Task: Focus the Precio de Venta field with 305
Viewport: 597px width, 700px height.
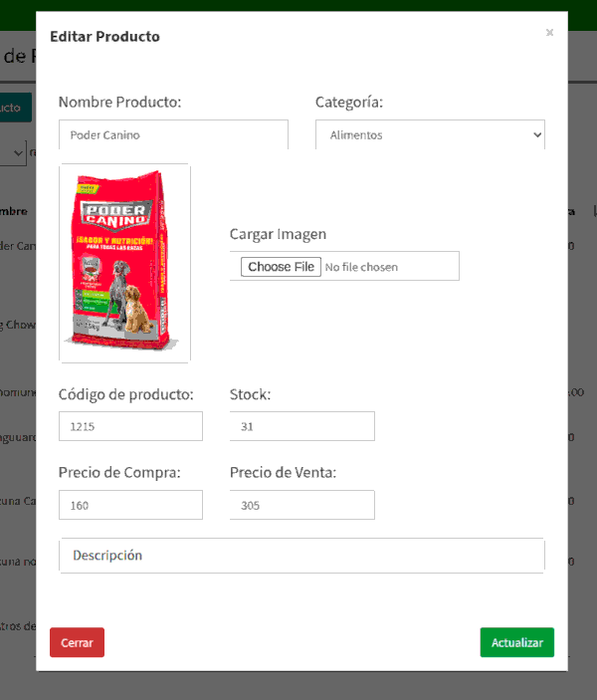Action: click(301, 505)
